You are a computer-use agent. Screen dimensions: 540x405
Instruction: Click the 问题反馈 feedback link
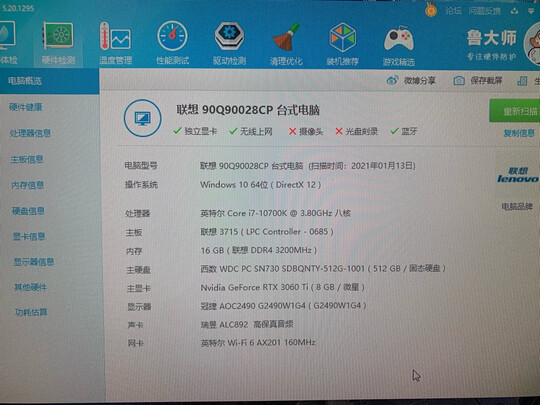(x=484, y=11)
